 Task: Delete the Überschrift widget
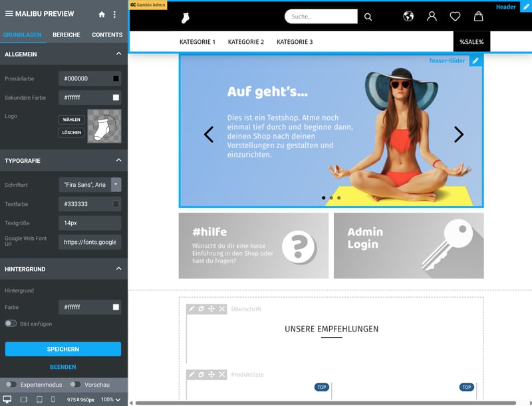(222, 309)
